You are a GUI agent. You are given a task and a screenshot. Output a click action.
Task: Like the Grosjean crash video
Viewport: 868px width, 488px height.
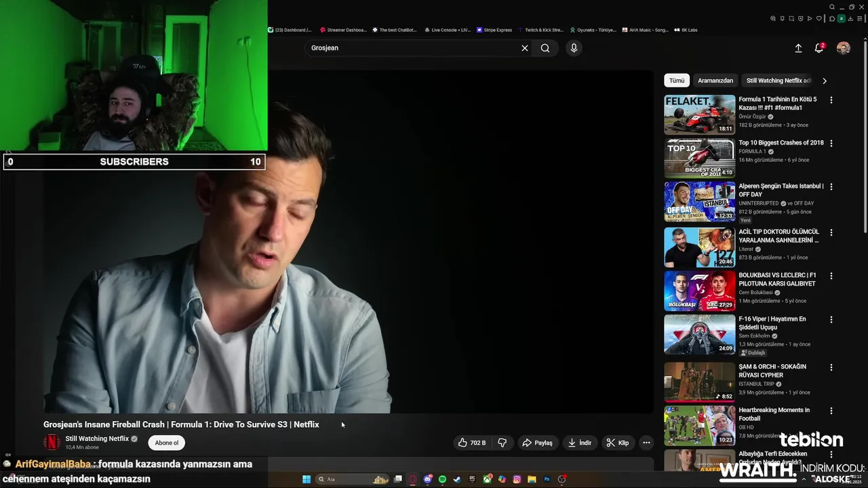click(471, 443)
